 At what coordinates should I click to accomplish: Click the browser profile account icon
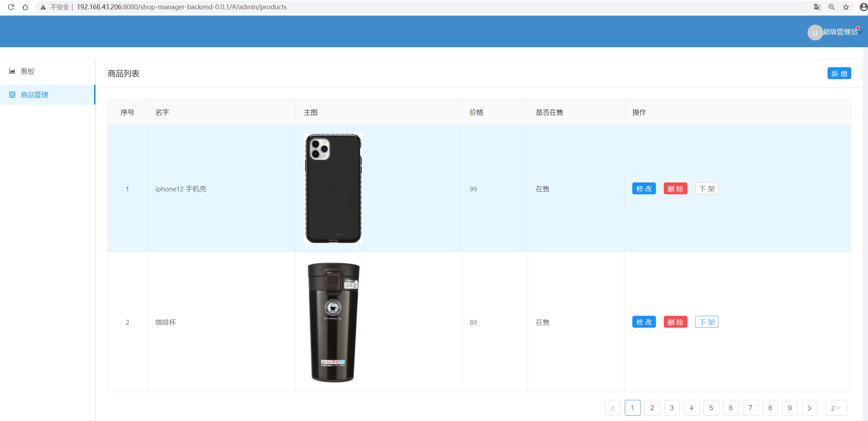point(863,7)
